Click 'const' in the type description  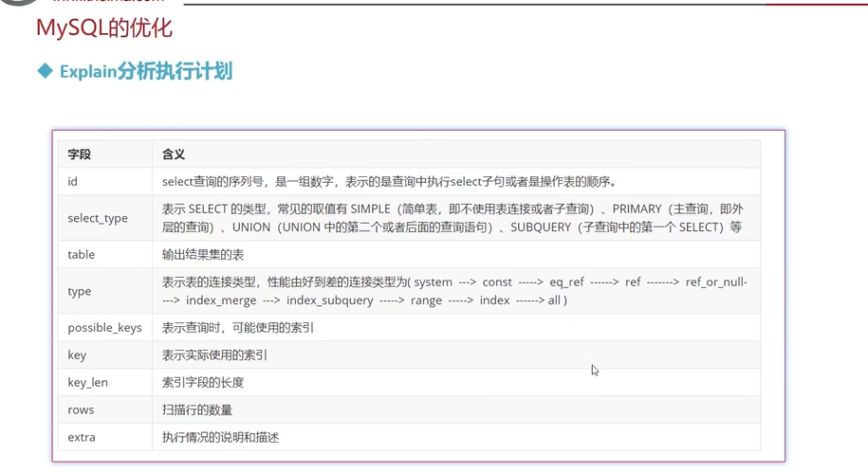[497, 282]
